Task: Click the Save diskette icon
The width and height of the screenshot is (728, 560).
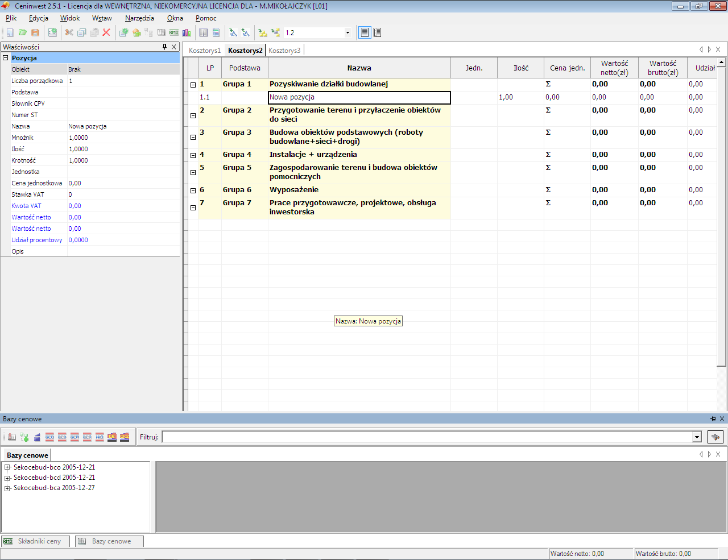Action: [35, 32]
